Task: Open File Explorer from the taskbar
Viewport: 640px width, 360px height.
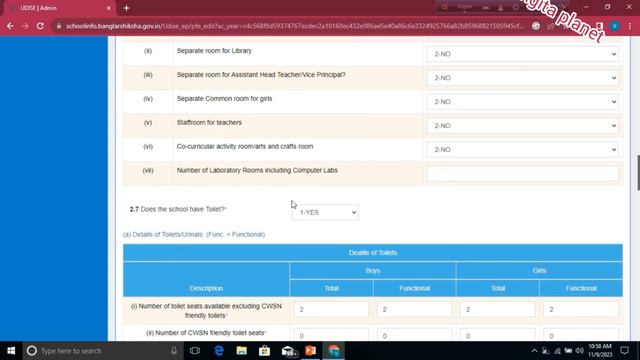Action: [242, 351]
